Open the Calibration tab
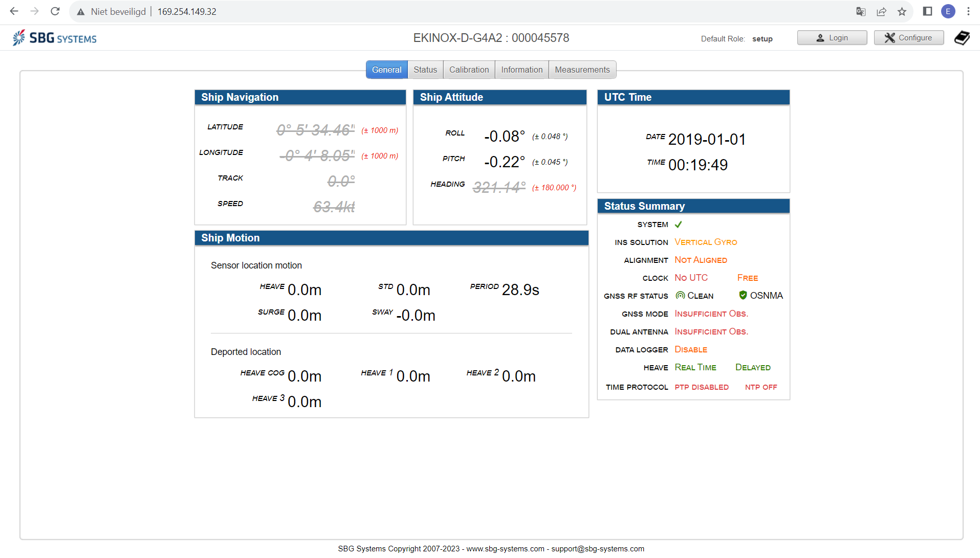This screenshot has width=980, height=558. click(x=469, y=70)
